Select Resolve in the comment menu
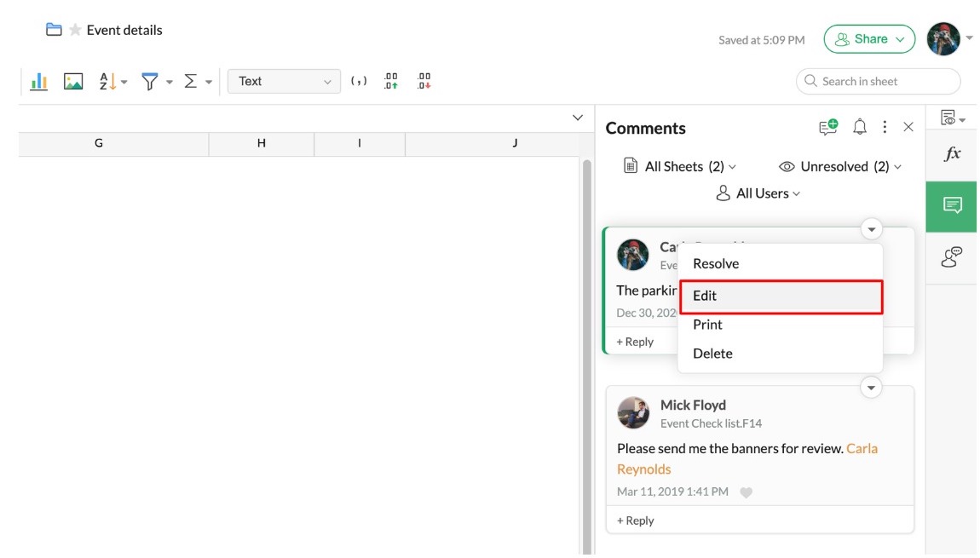The height and width of the screenshot is (558, 980). tap(716, 264)
